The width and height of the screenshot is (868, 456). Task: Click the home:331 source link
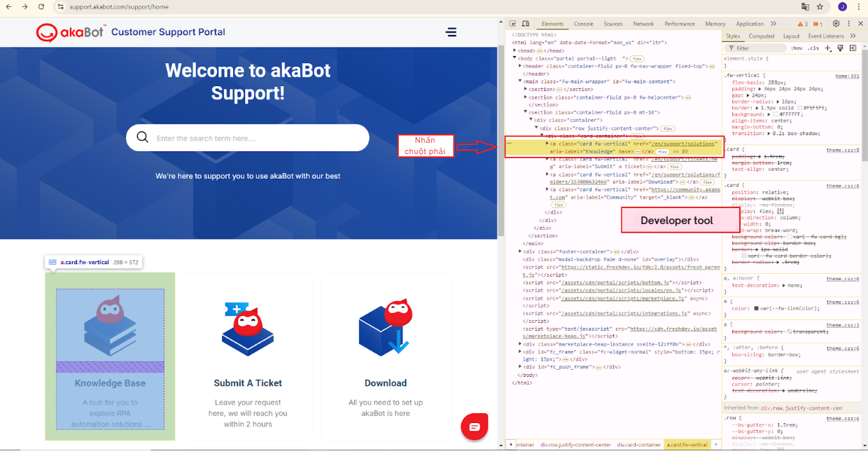point(847,76)
